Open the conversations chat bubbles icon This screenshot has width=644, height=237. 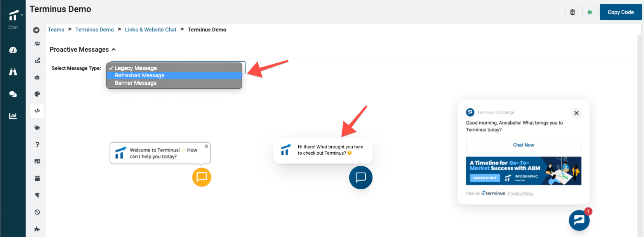click(x=13, y=94)
